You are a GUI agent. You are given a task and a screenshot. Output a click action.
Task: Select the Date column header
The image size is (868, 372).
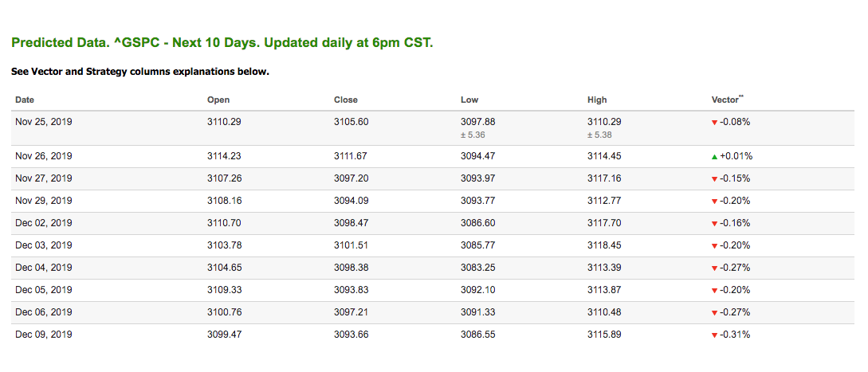25,100
